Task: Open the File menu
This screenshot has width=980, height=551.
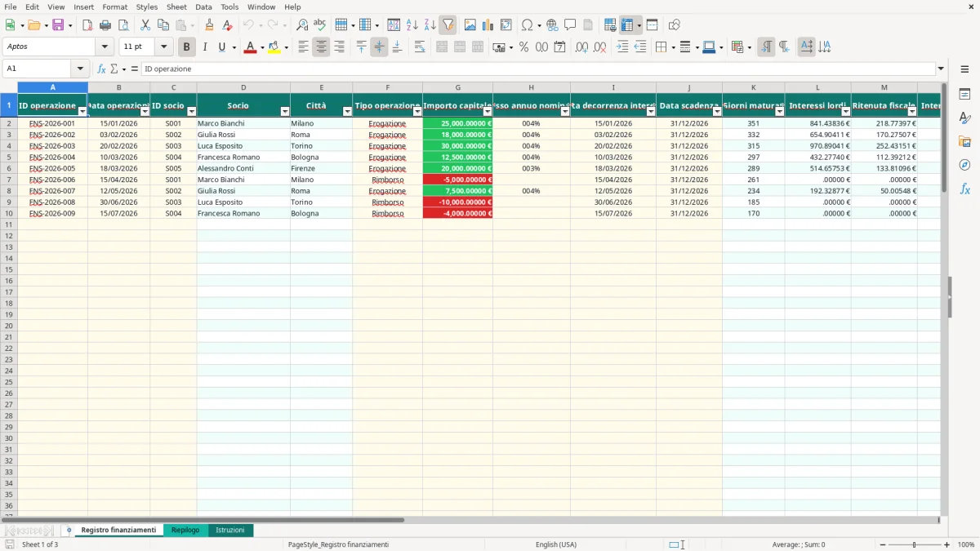Action: point(10,7)
